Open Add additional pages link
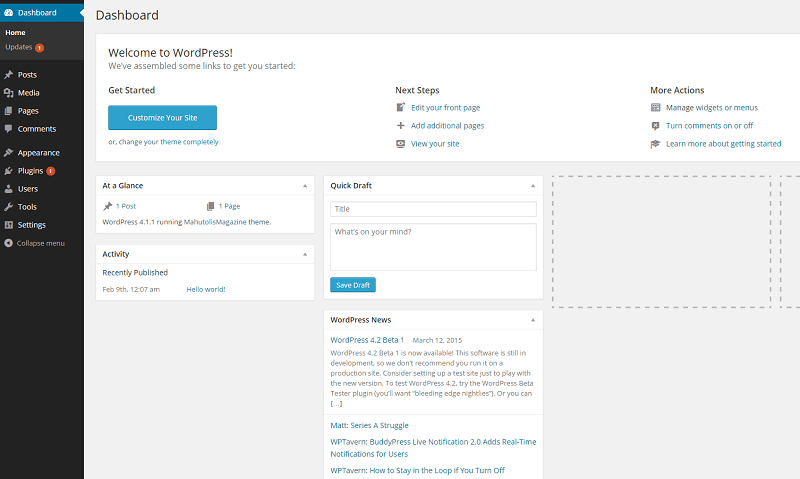 [447, 125]
